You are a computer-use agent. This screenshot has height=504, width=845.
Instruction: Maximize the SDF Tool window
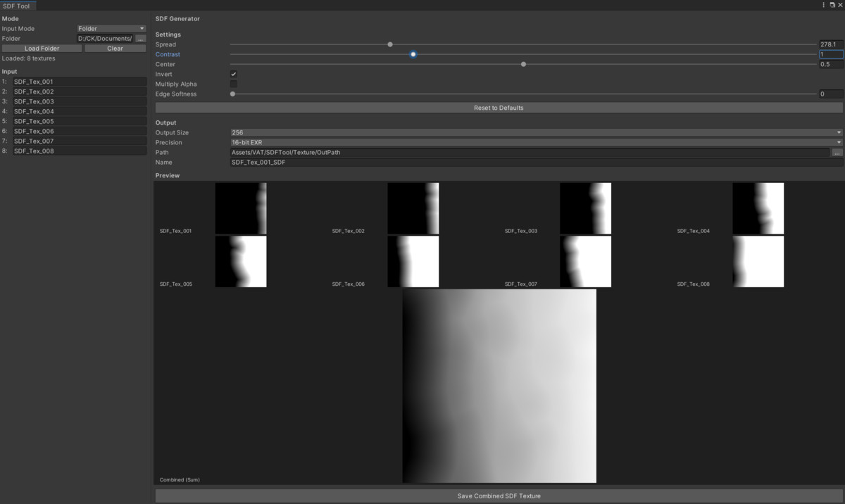(832, 5)
